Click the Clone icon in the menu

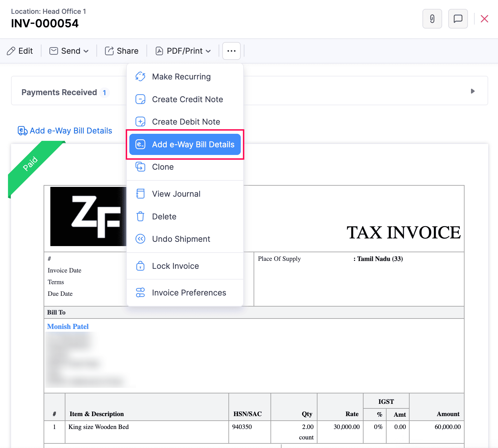click(x=140, y=167)
